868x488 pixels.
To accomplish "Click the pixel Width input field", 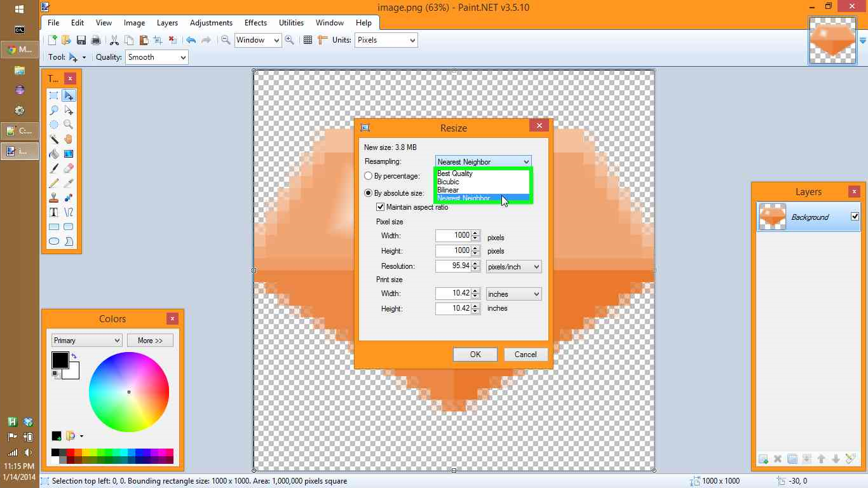I will 454,236.
